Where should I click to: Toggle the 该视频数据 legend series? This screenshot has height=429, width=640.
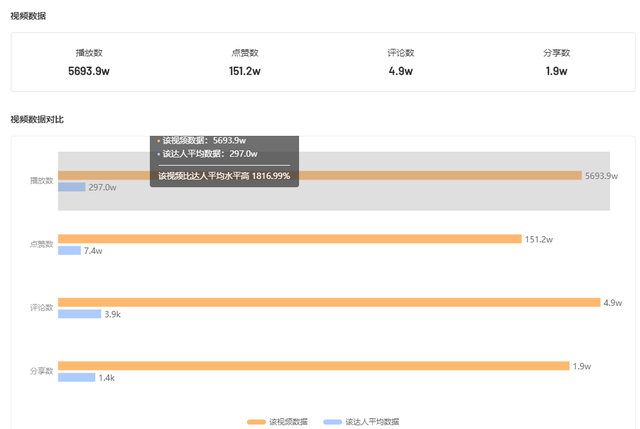[x=288, y=422]
